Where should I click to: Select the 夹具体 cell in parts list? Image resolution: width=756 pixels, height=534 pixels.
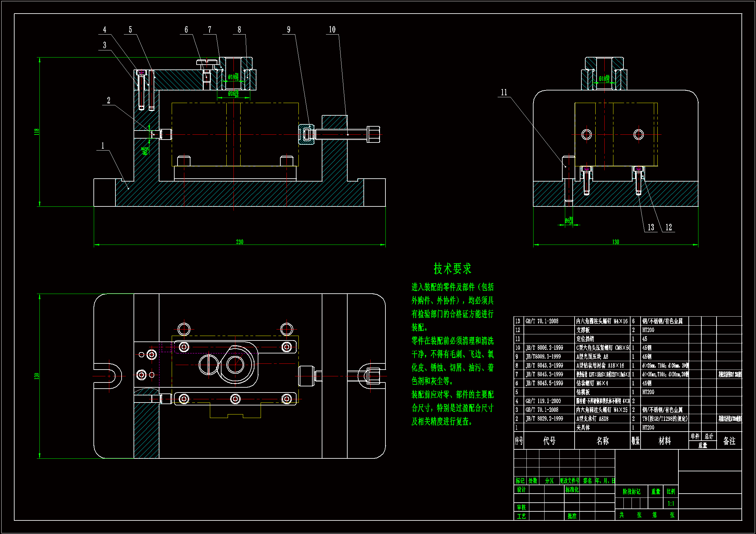tap(583, 427)
